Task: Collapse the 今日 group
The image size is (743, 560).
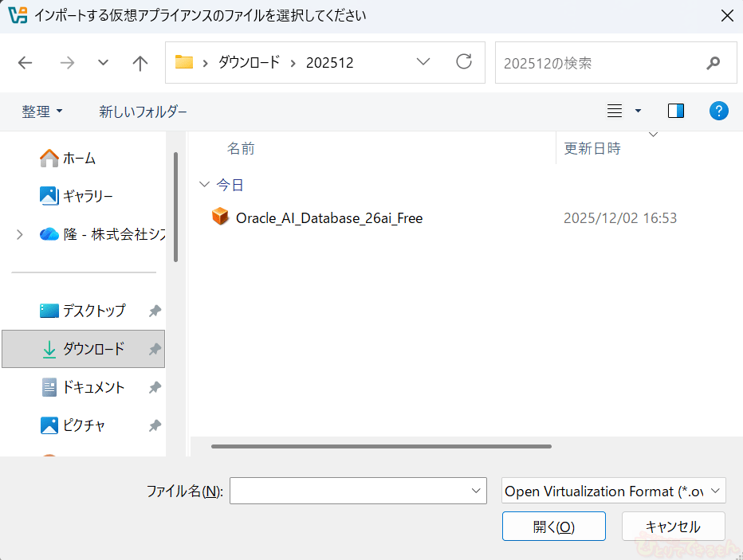Action: click(203, 185)
